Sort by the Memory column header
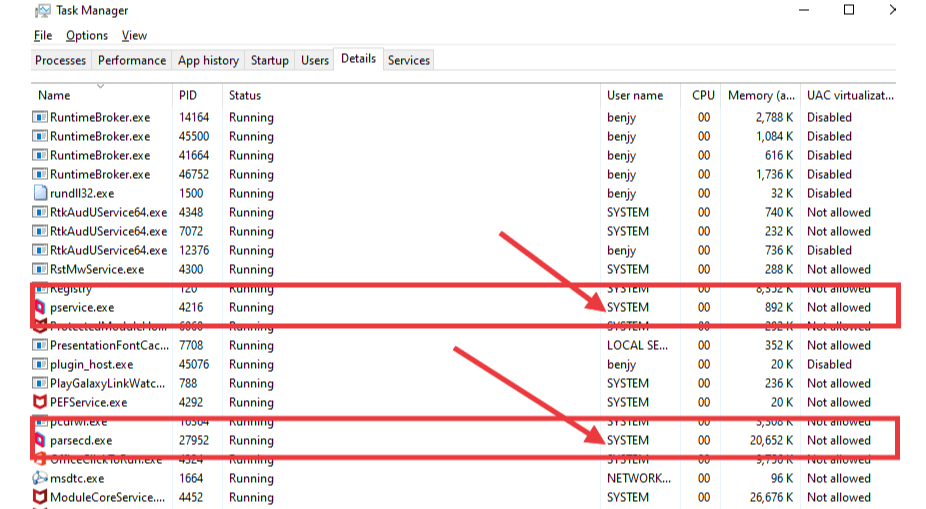The height and width of the screenshot is (509, 926). coord(763,95)
